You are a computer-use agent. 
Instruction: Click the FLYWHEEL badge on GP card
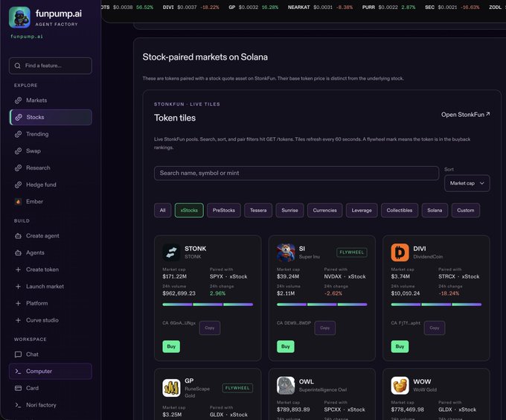(x=237, y=388)
